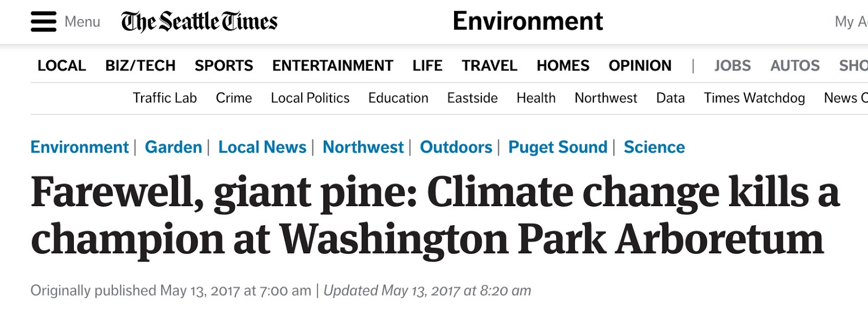This screenshot has height=319, width=868.
Task: Click the Garden topic tag
Action: pos(173,147)
